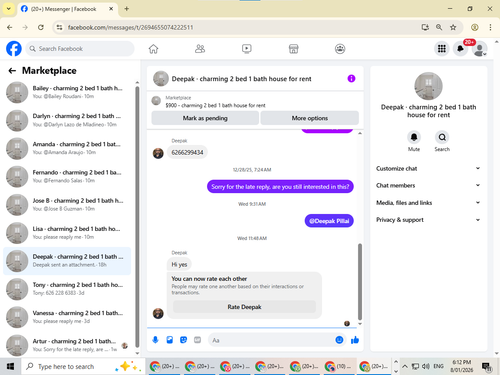Open the browser zoom magnifier icon
Image resolution: width=500 pixels, height=375 pixels.
439,27
